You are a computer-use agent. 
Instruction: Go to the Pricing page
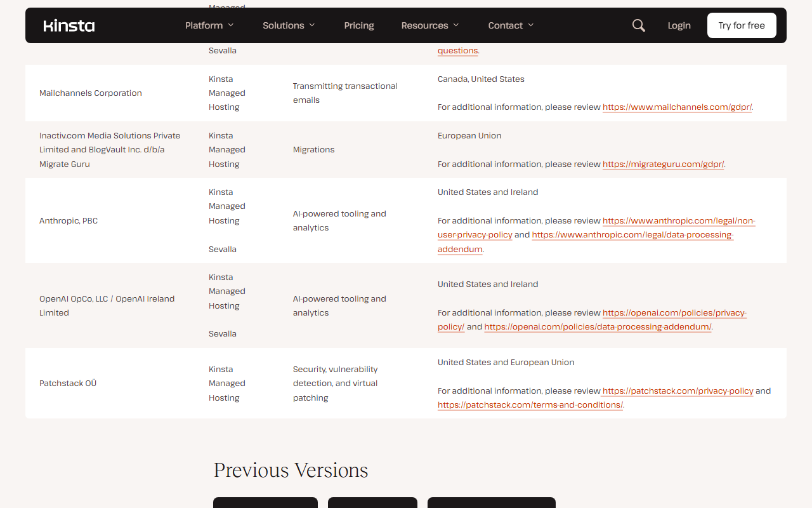click(x=359, y=25)
